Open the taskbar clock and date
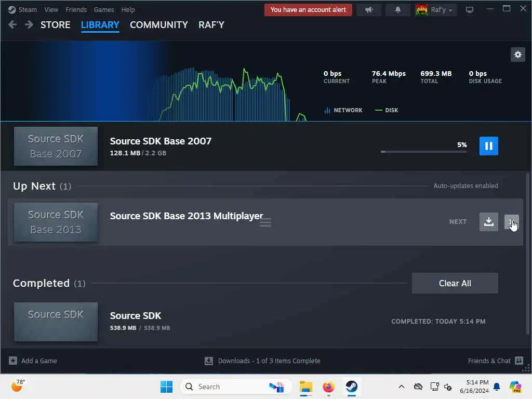Screen dimensions: 532x399 (474, 387)
